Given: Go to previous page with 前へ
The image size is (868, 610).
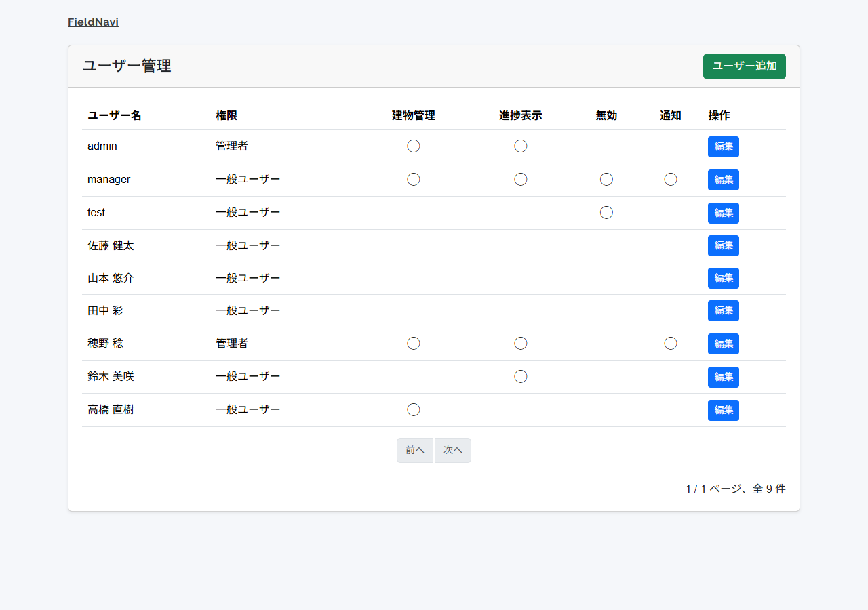Looking at the screenshot, I should point(415,450).
